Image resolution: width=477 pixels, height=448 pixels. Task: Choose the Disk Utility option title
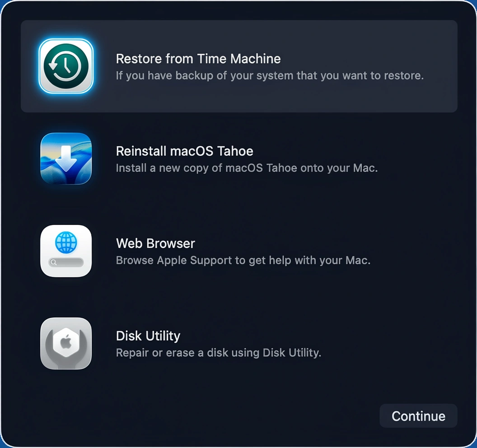coord(148,336)
